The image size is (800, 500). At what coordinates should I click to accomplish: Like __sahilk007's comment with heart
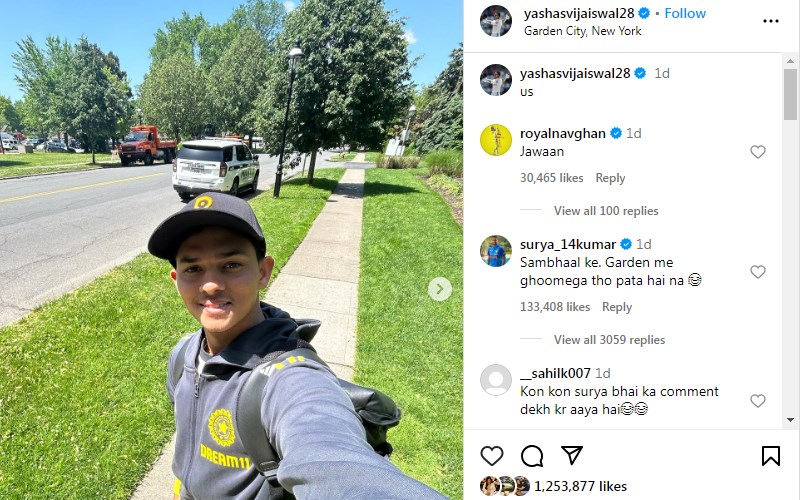(x=758, y=401)
